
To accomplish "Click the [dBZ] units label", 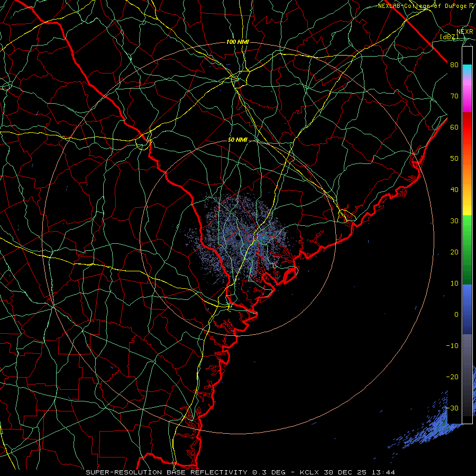I will click(x=449, y=36).
